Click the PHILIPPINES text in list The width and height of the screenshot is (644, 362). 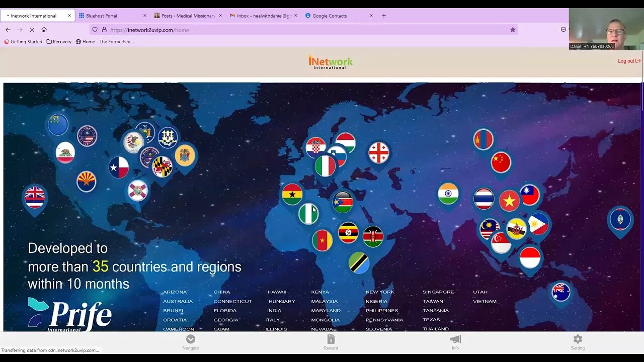click(x=382, y=311)
